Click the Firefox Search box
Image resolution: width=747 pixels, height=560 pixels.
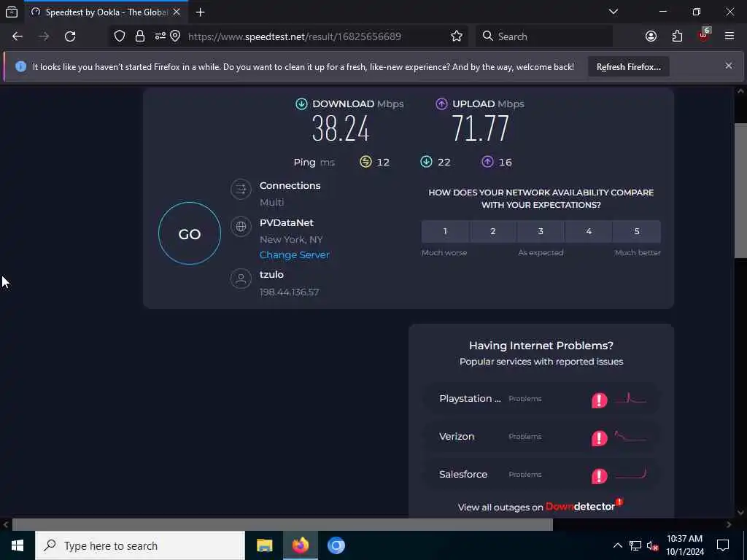[544, 36]
